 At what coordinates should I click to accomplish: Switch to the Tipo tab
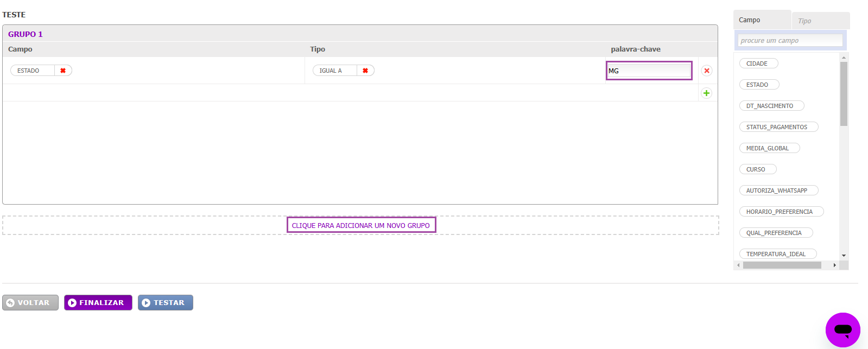[821, 21]
